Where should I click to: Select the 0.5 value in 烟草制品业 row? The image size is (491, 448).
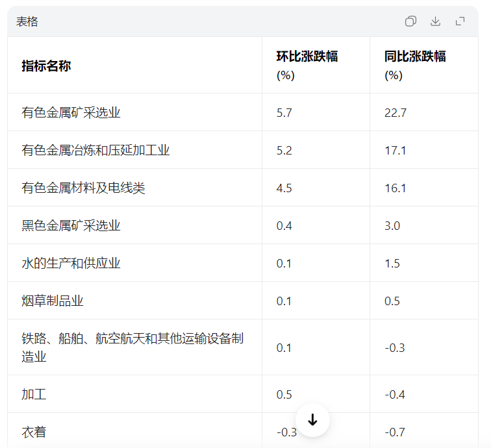[392, 301]
